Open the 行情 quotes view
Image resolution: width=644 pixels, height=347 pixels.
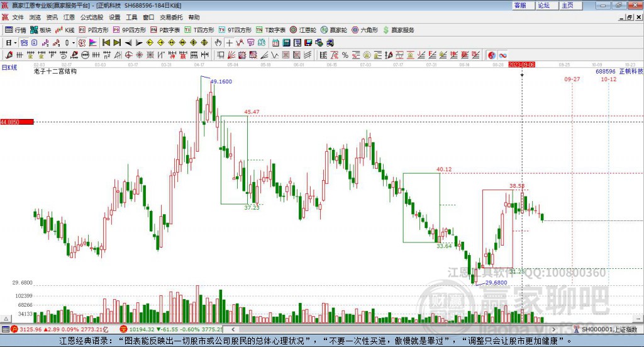(16, 30)
